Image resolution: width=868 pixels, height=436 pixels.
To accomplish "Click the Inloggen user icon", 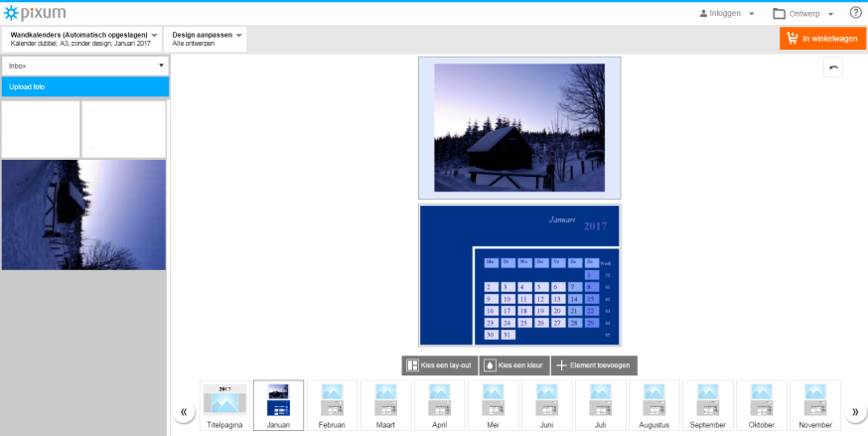I will pyautogui.click(x=703, y=13).
